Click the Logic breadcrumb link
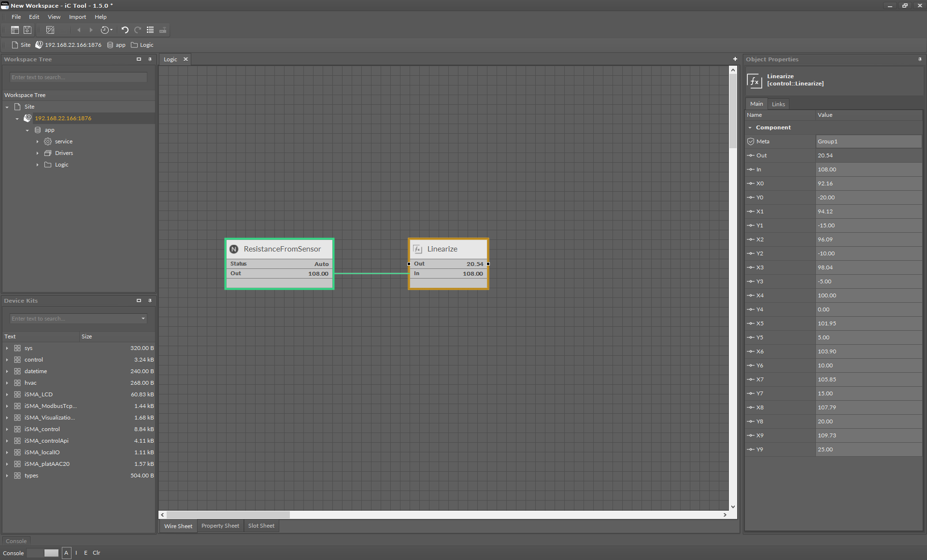Viewport: 927px width, 560px height. pyautogui.click(x=146, y=45)
